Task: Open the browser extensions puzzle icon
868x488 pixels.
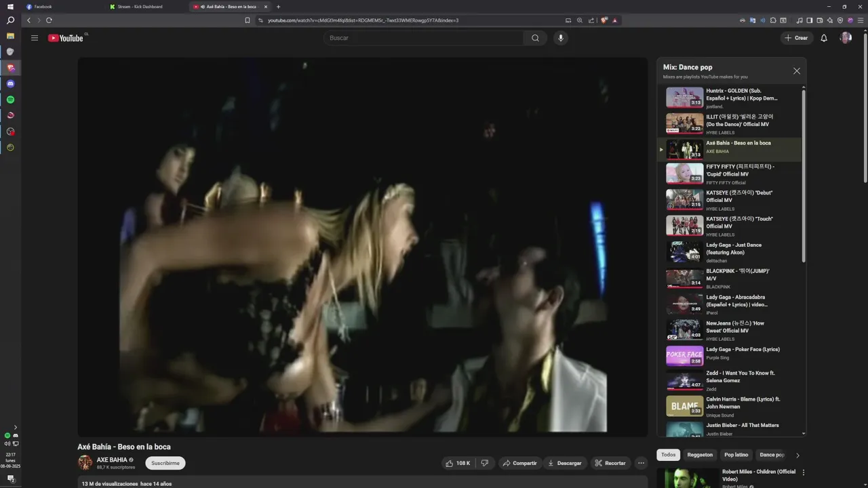Action: point(773,20)
